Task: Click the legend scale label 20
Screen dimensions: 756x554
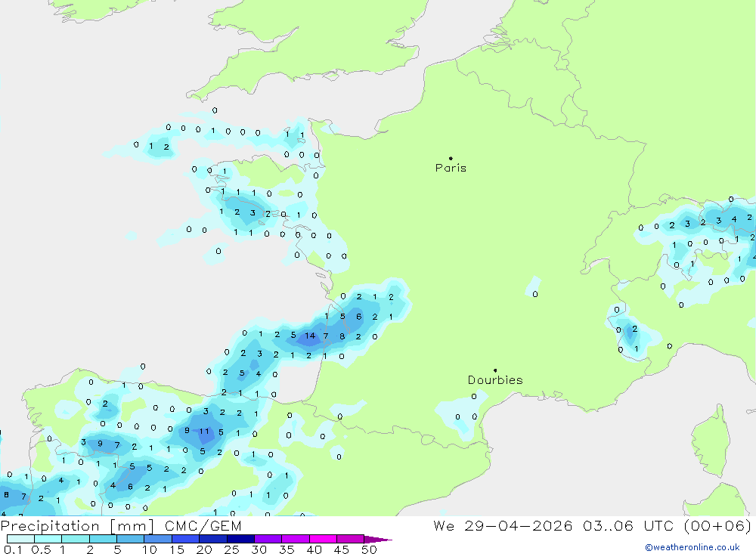Action: click(x=204, y=549)
